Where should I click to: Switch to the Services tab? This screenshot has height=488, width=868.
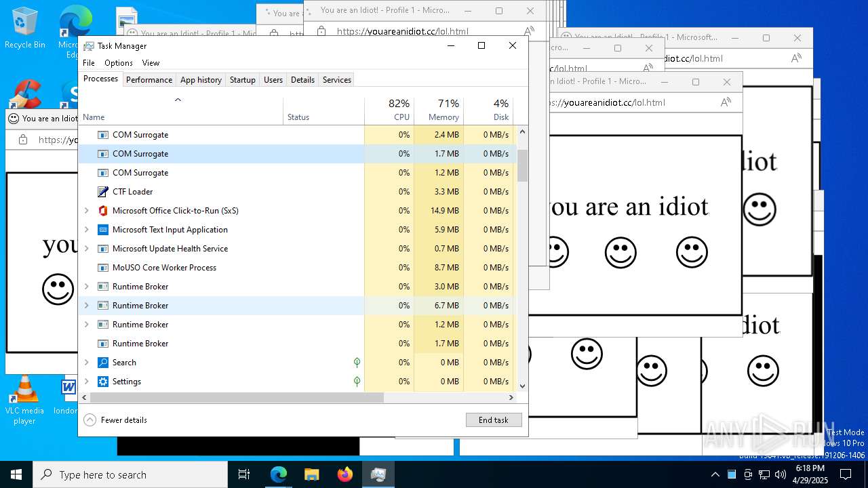(x=337, y=80)
